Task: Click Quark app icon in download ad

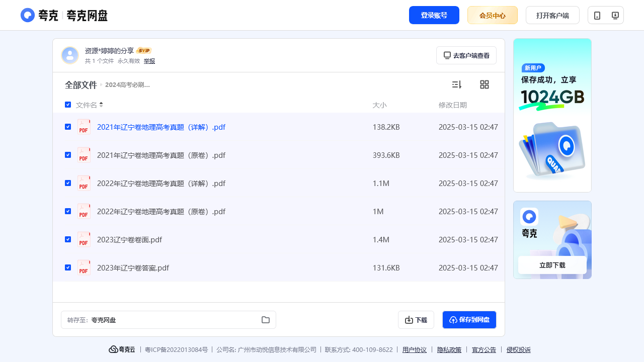Action: point(529,217)
